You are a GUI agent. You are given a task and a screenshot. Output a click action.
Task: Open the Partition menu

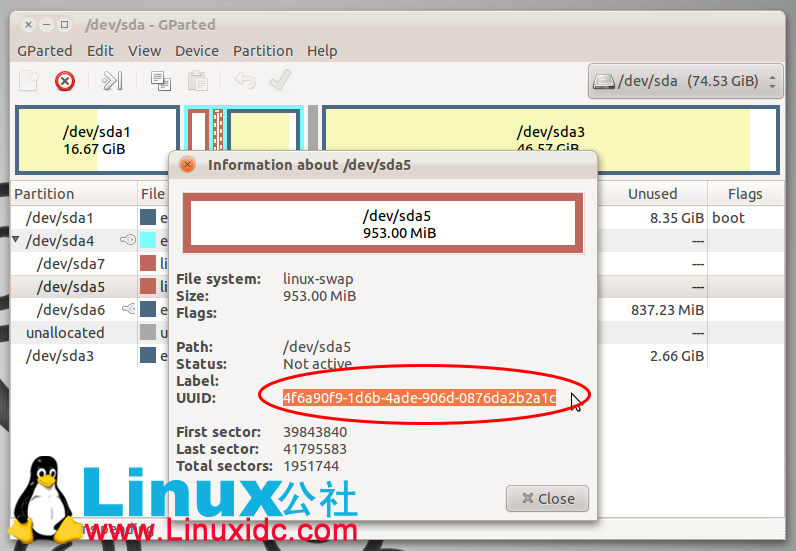click(263, 51)
